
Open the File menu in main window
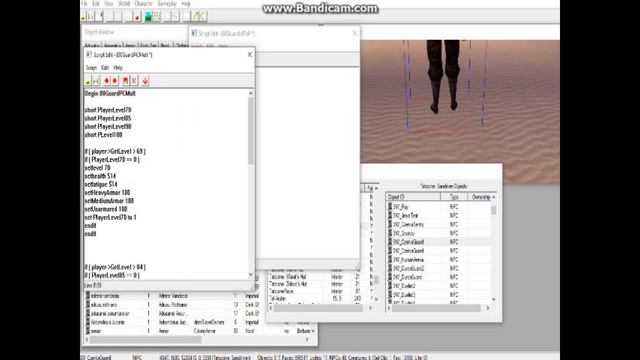click(84, 4)
